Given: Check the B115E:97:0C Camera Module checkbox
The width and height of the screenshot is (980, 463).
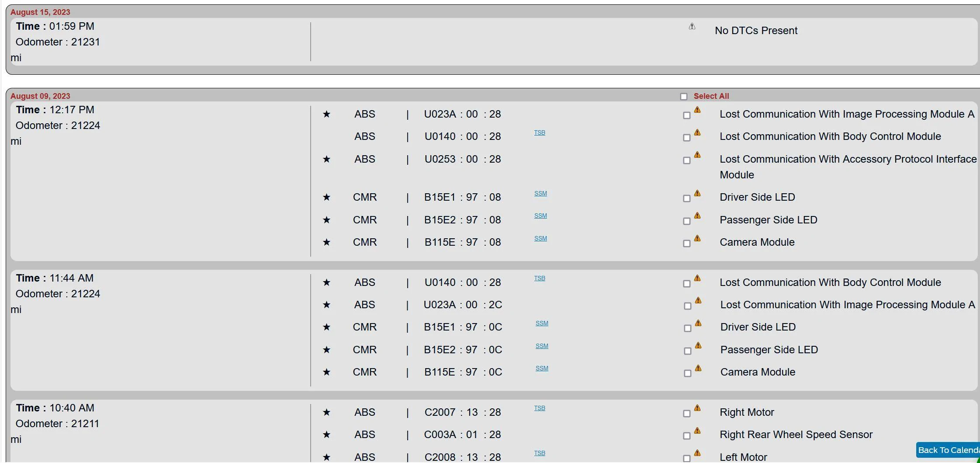Looking at the screenshot, I should 687,373.
